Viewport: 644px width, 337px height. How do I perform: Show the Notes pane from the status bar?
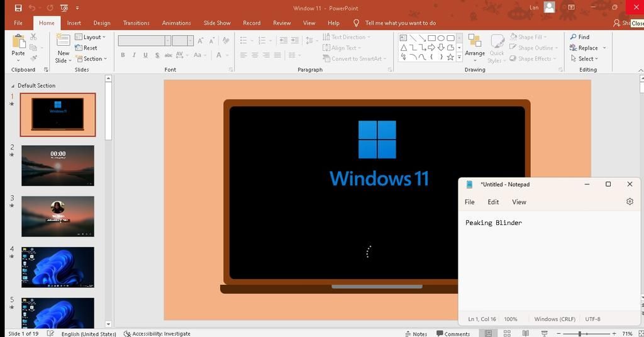pyautogui.click(x=416, y=334)
